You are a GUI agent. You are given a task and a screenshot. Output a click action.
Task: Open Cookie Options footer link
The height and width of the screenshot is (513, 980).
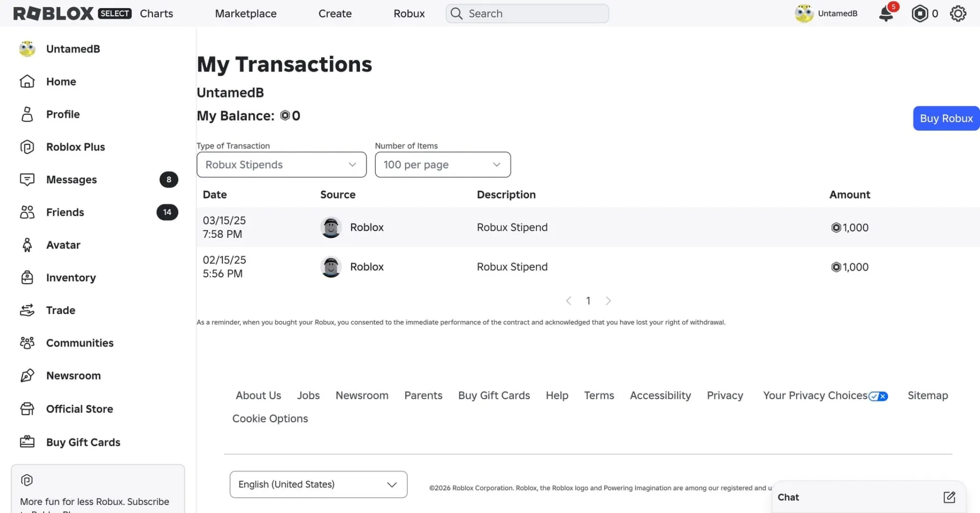270,418
